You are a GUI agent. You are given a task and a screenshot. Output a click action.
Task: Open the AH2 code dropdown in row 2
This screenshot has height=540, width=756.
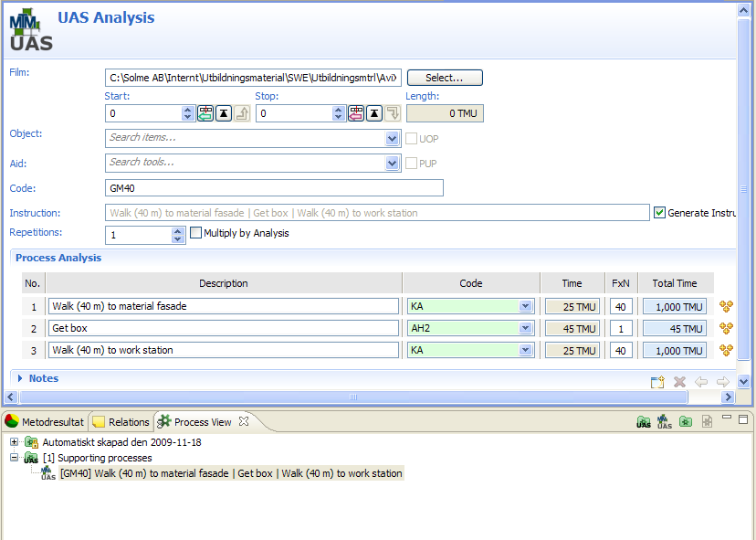coord(525,328)
